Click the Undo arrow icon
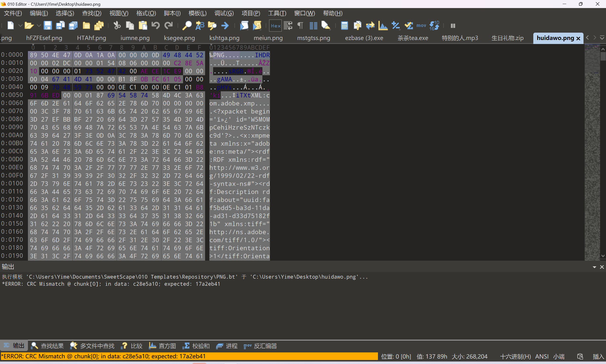The image size is (606, 364). pos(156,26)
